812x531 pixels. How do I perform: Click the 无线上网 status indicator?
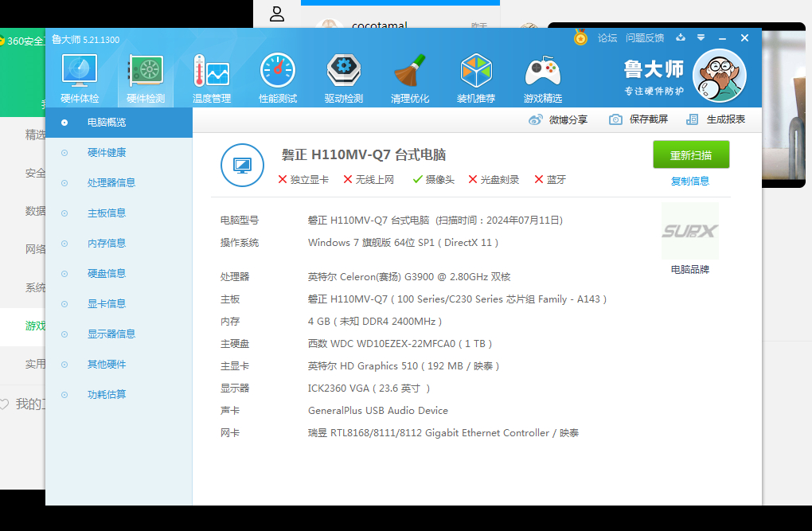(369, 180)
